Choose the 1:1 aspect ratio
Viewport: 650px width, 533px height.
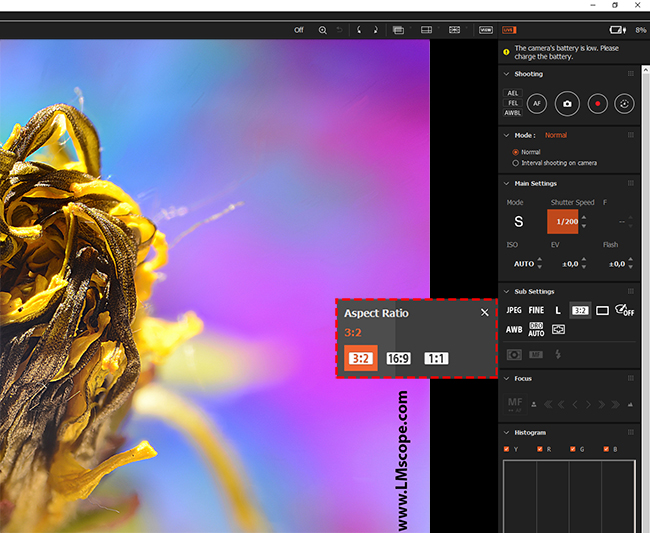click(436, 358)
